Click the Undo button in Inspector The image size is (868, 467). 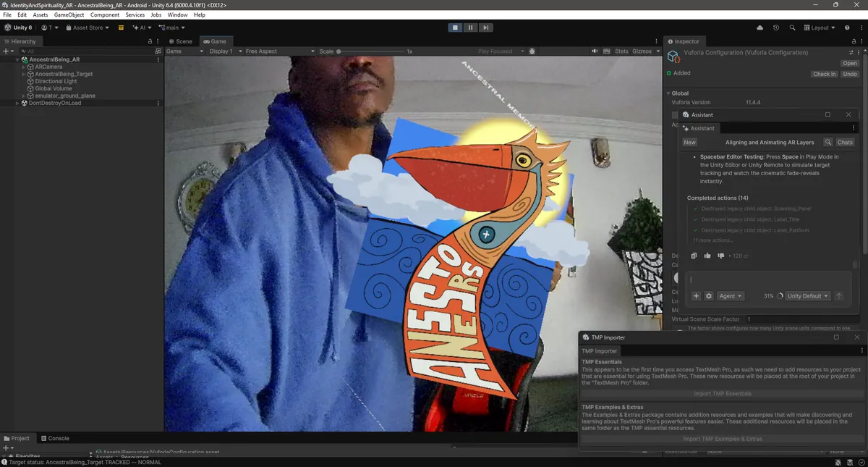point(850,74)
